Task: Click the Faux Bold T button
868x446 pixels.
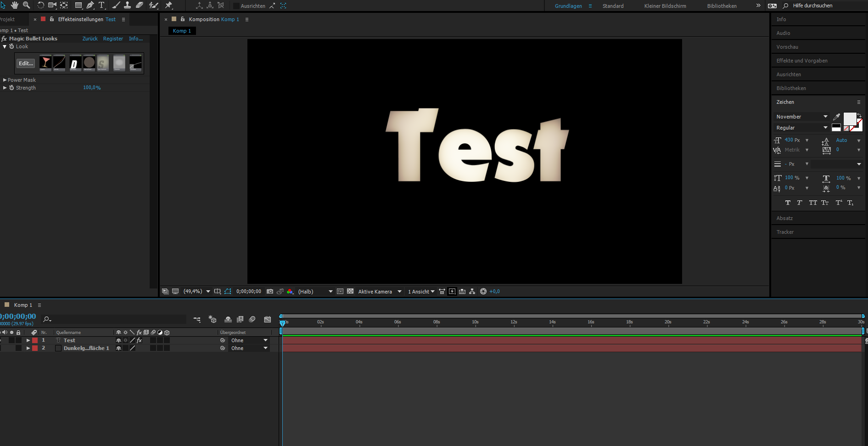Action: point(788,203)
